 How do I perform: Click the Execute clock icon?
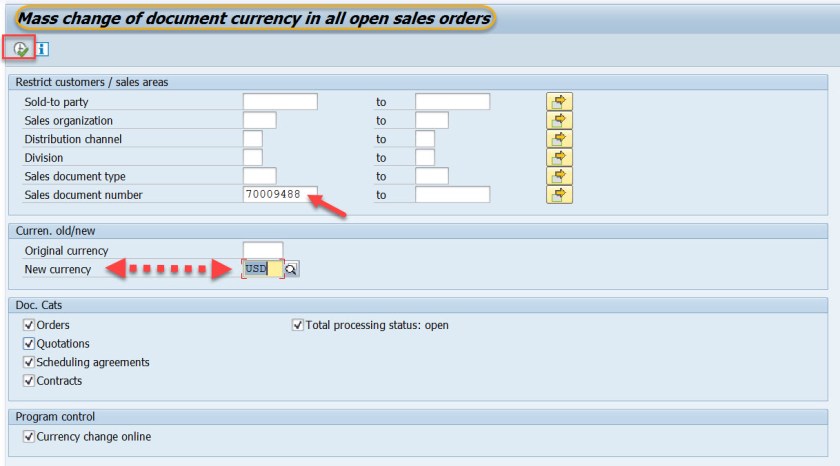coord(20,49)
